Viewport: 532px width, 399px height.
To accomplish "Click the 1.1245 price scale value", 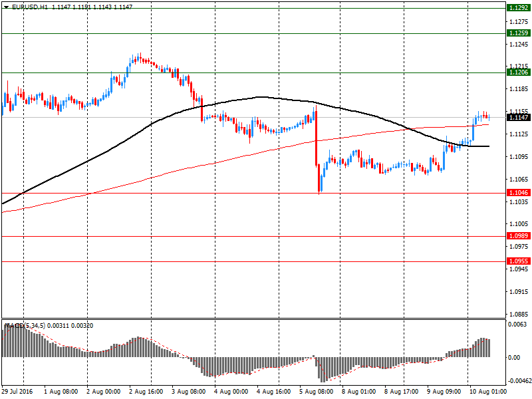I will click(x=519, y=44).
